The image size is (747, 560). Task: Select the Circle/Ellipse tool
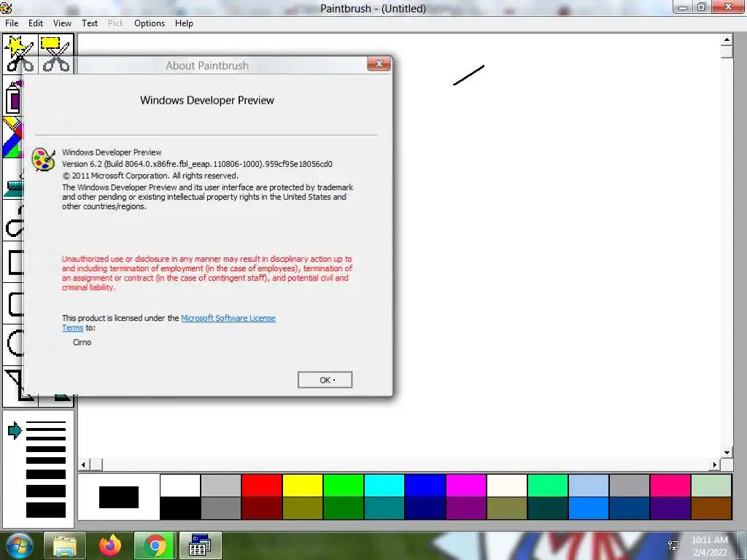tap(13, 344)
